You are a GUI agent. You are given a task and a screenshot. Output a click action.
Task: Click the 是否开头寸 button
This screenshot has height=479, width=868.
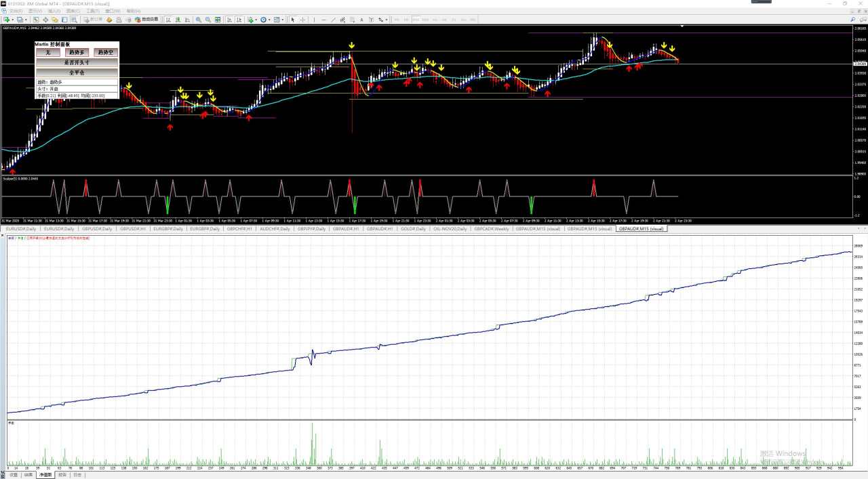tap(77, 62)
